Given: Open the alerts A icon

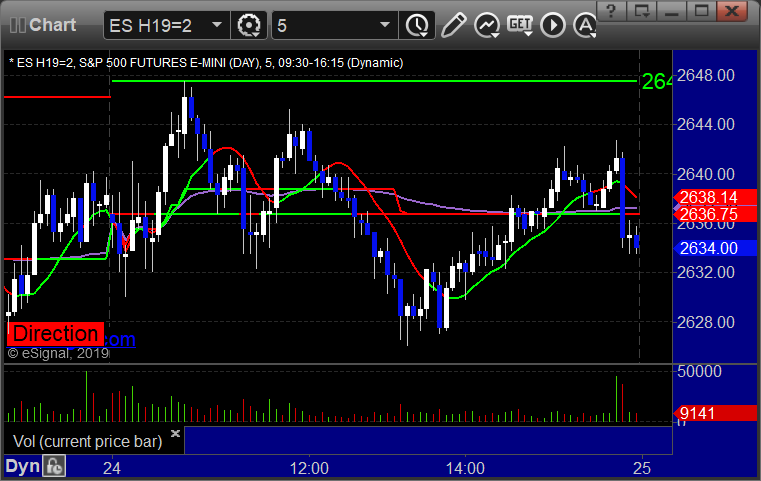Looking at the screenshot, I should tap(584, 25).
